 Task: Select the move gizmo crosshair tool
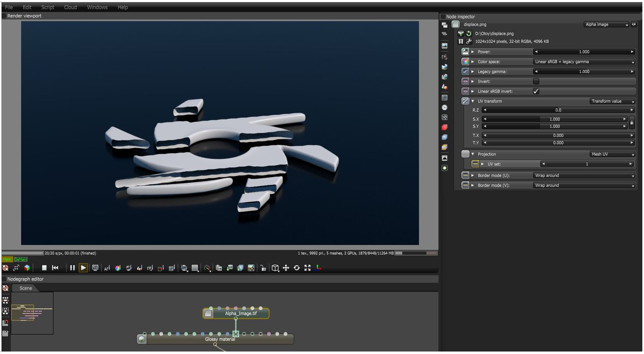pyautogui.click(x=286, y=268)
